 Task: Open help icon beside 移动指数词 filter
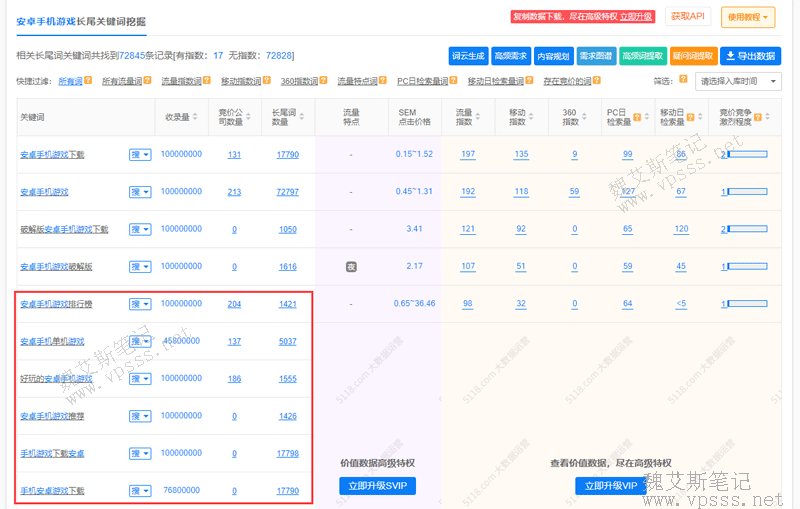(266, 81)
